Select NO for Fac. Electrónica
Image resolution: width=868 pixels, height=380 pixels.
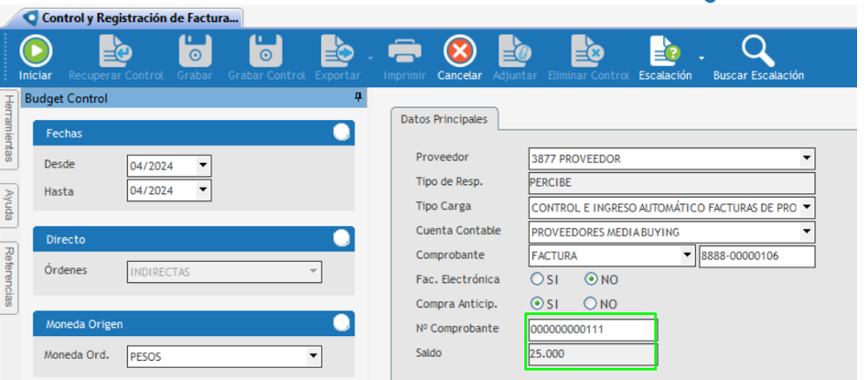591,280
